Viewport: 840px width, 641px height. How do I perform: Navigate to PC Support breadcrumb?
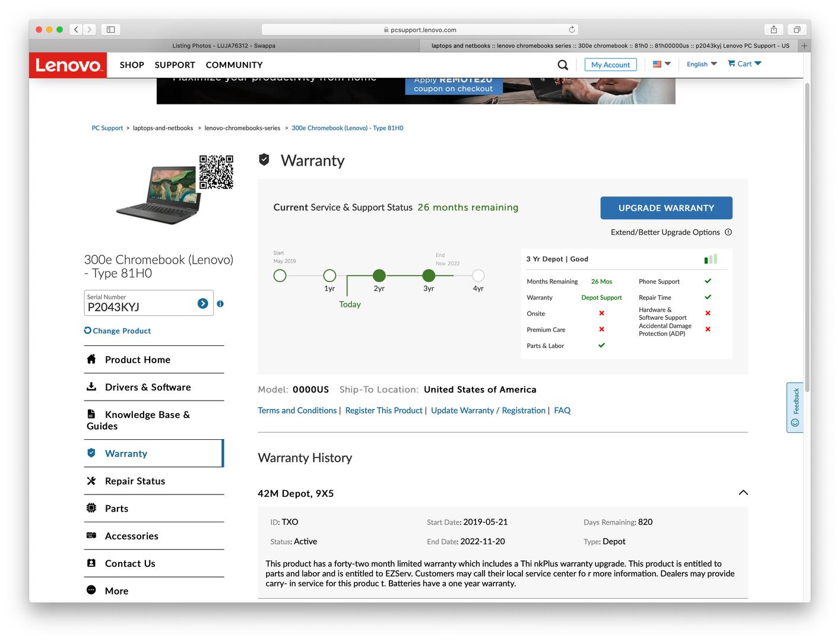click(107, 128)
